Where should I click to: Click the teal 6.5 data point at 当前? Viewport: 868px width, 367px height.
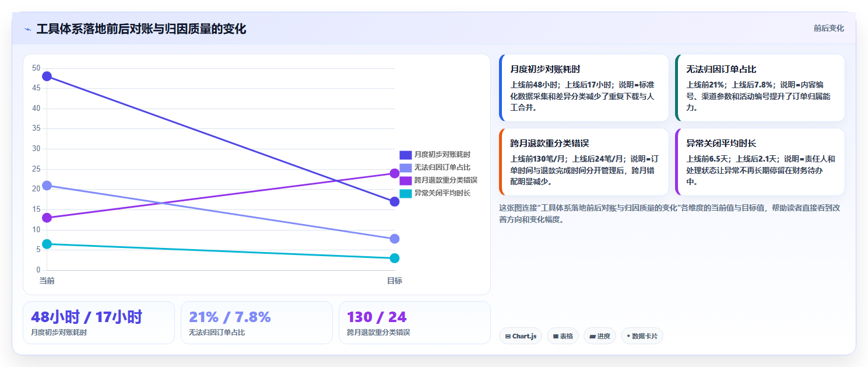(47, 244)
